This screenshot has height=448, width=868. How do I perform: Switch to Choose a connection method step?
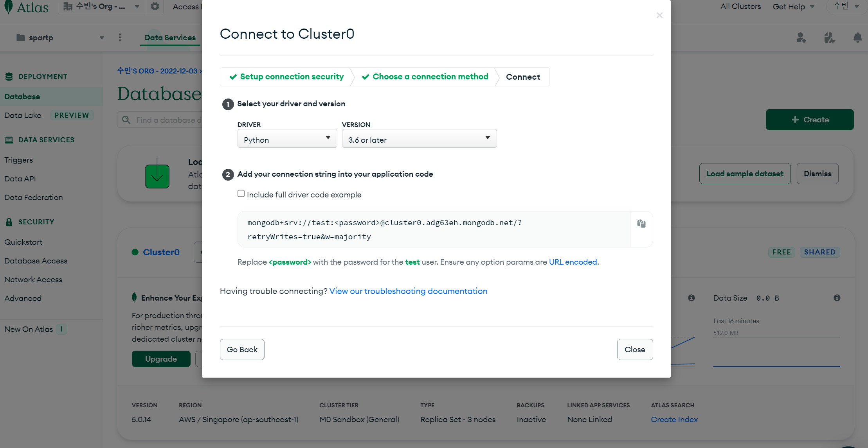tap(425, 77)
